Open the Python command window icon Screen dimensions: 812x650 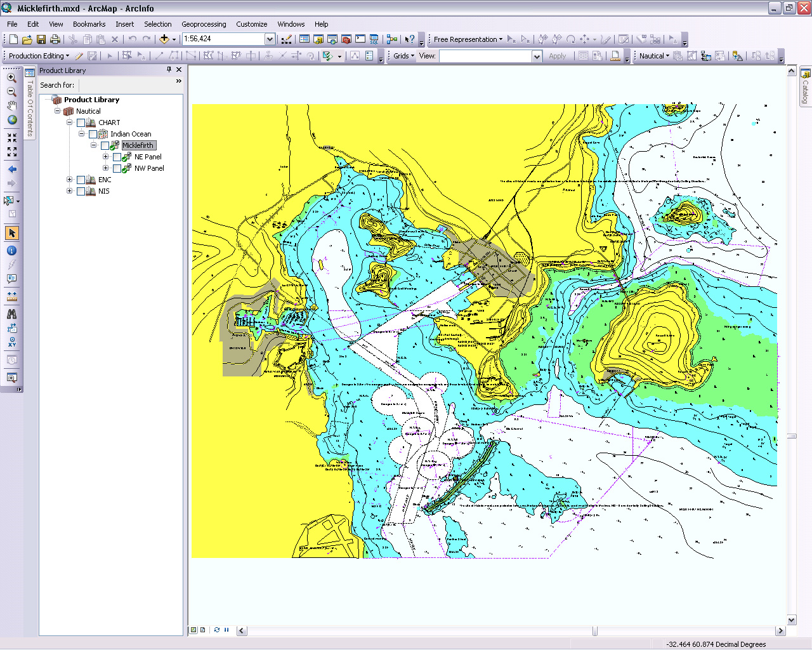(x=360, y=39)
